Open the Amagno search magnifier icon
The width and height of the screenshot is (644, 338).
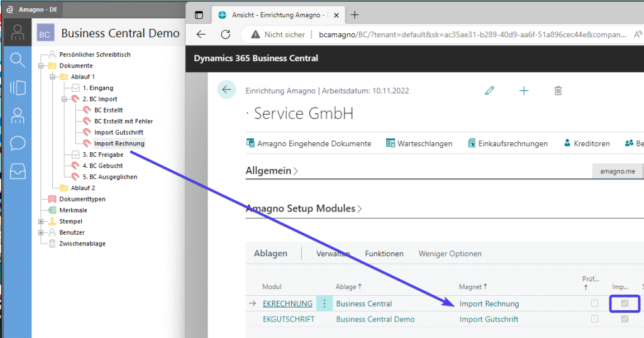click(17, 60)
